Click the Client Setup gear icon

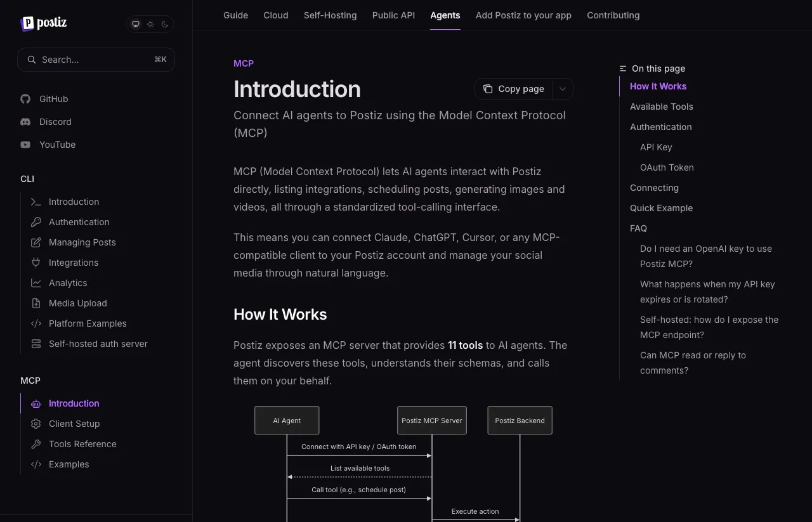click(x=36, y=424)
